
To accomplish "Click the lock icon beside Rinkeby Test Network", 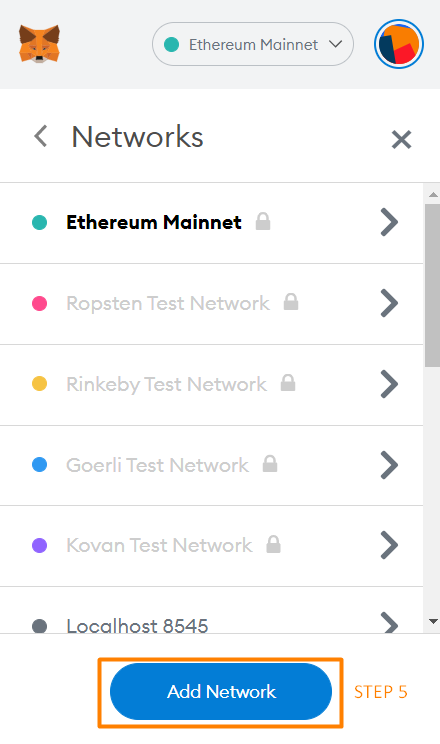I will coord(288,382).
